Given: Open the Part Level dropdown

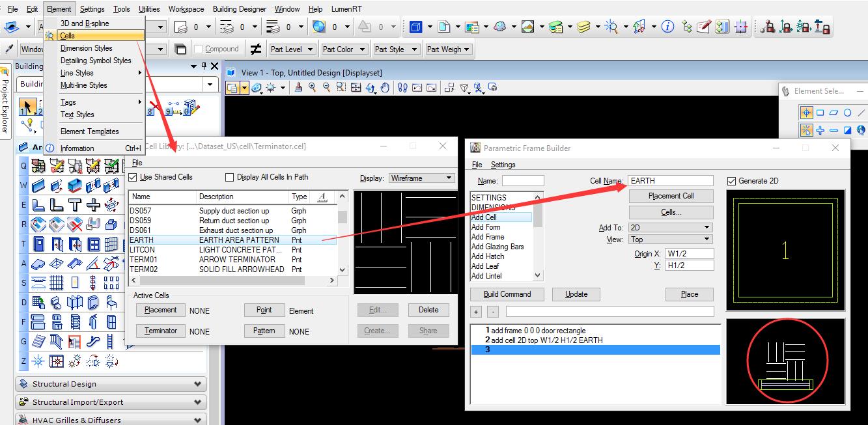Looking at the screenshot, I should [x=292, y=49].
